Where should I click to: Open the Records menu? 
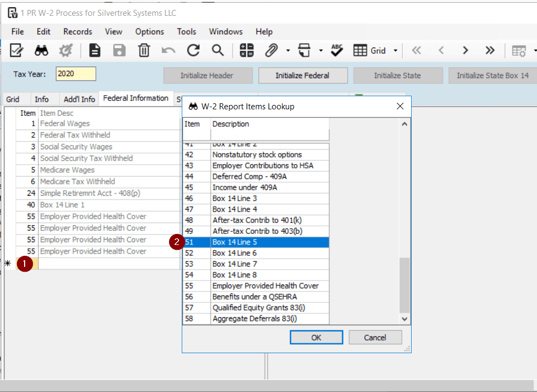click(78, 32)
